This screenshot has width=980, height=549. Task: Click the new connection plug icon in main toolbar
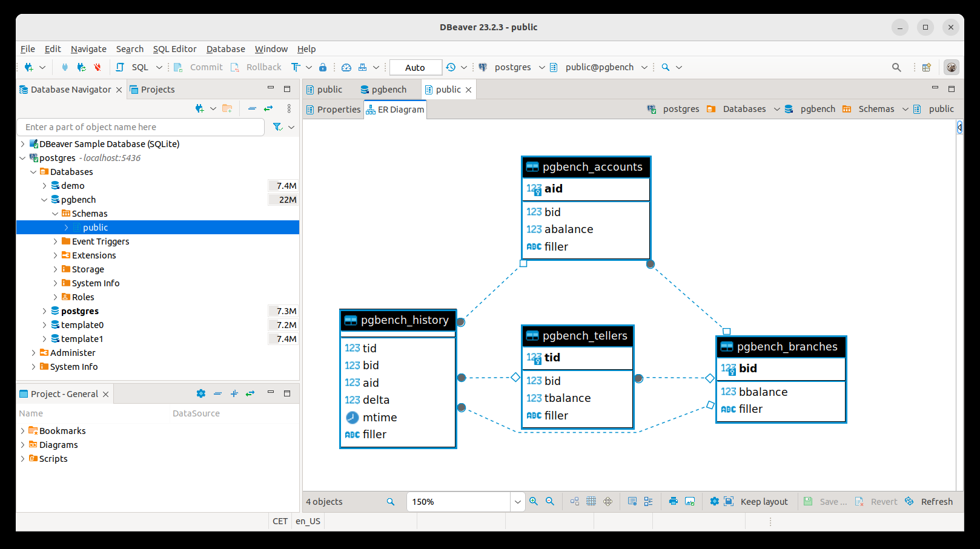[x=28, y=67]
